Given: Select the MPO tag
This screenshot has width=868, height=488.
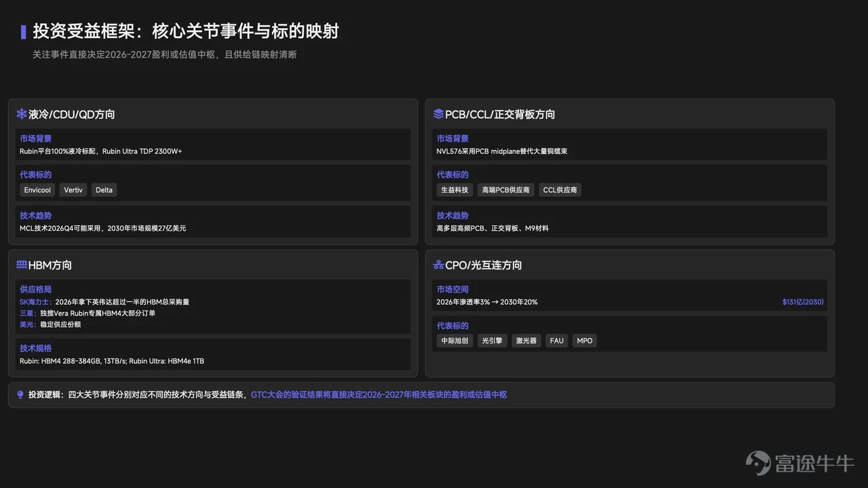Looking at the screenshot, I should [585, 341].
